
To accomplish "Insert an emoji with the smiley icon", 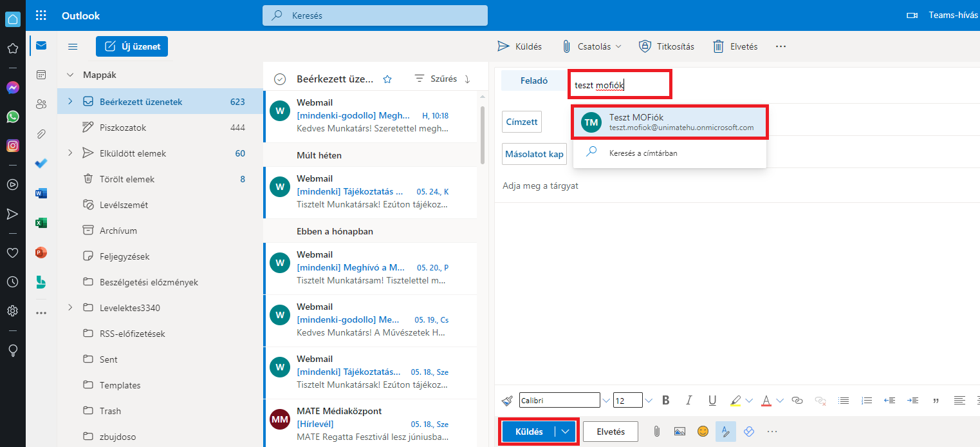I will click(703, 432).
